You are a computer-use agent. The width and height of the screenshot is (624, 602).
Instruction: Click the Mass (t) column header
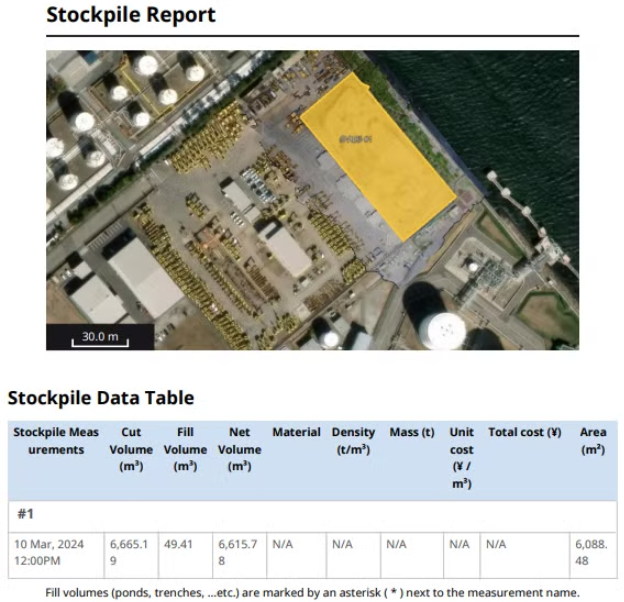[411, 433]
